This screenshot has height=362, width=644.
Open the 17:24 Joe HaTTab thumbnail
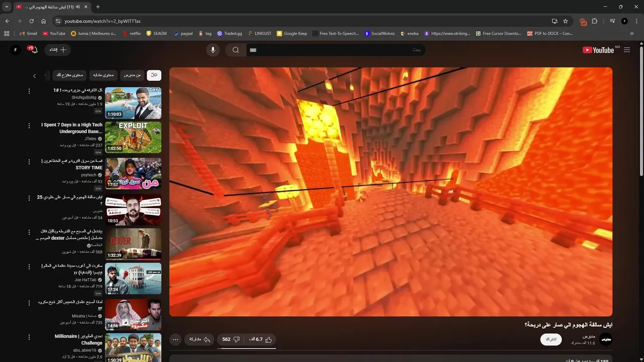coord(133,278)
